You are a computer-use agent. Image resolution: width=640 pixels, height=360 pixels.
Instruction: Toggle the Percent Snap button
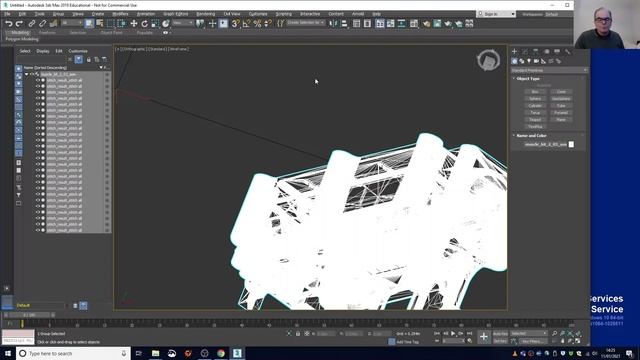[x=257, y=24]
